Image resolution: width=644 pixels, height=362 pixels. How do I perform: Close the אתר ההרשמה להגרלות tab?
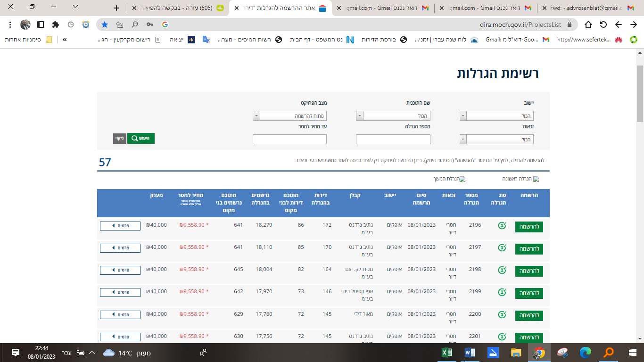pos(236,8)
